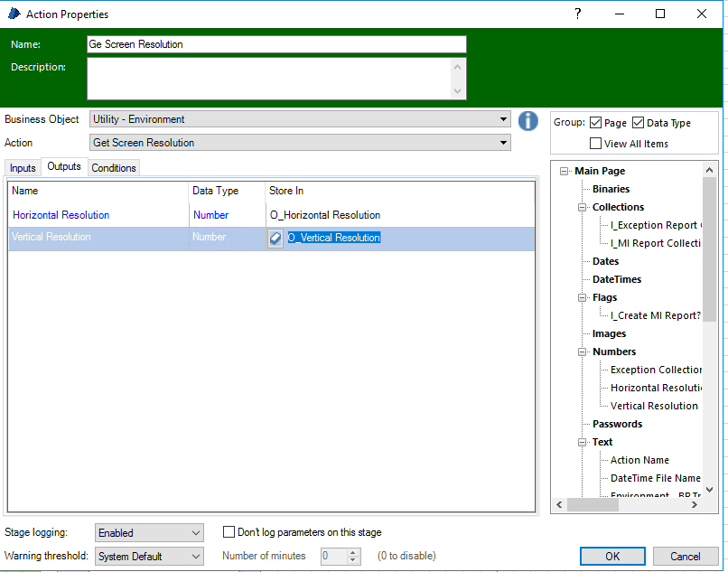728x572 pixels.
Task: Collapse the Main Page tree node
Action: point(565,171)
